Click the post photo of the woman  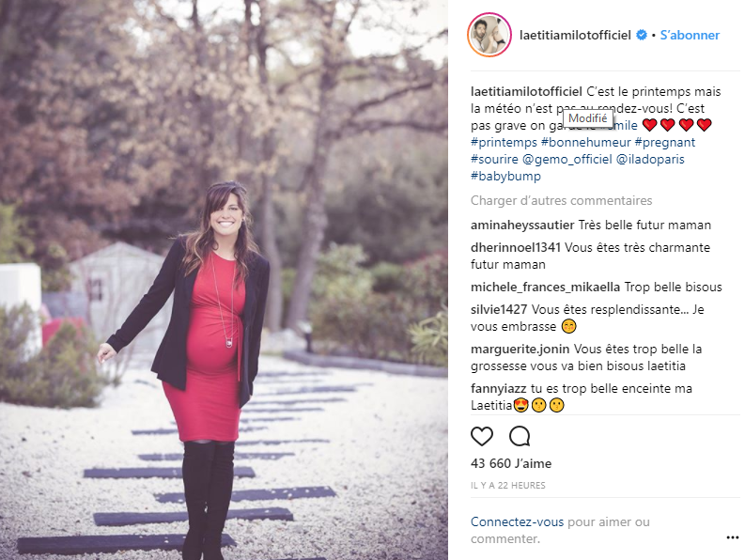(x=224, y=280)
